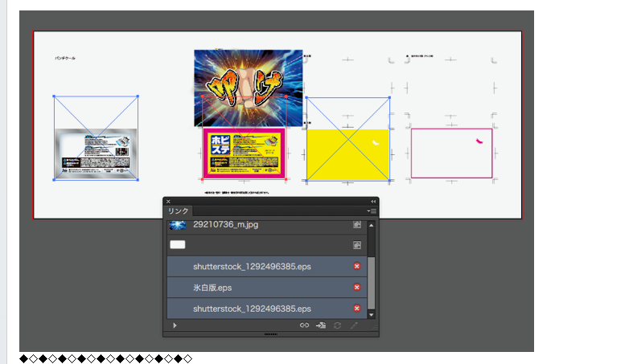The image size is (629, 364).
Task: Collapse the リンク panel with double arrows
Action: tap(373, 202)
